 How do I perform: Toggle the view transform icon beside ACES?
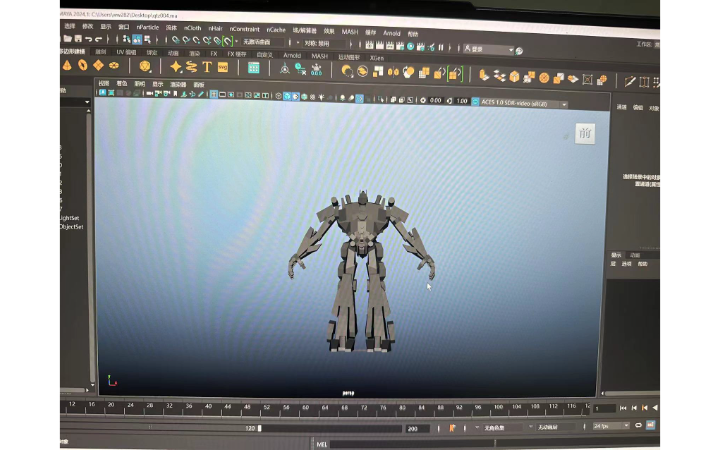point(475,101)
